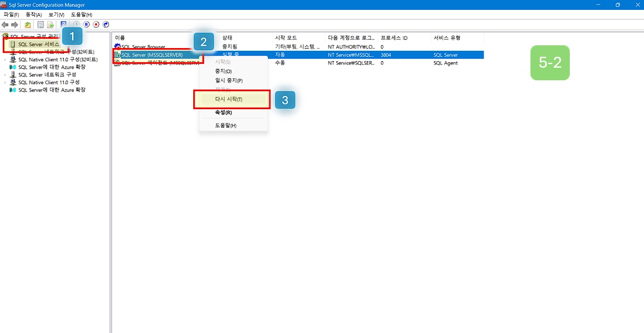
Task: Sort by the 다음 계정으로 로그 column header
Action: pos(351,38)
